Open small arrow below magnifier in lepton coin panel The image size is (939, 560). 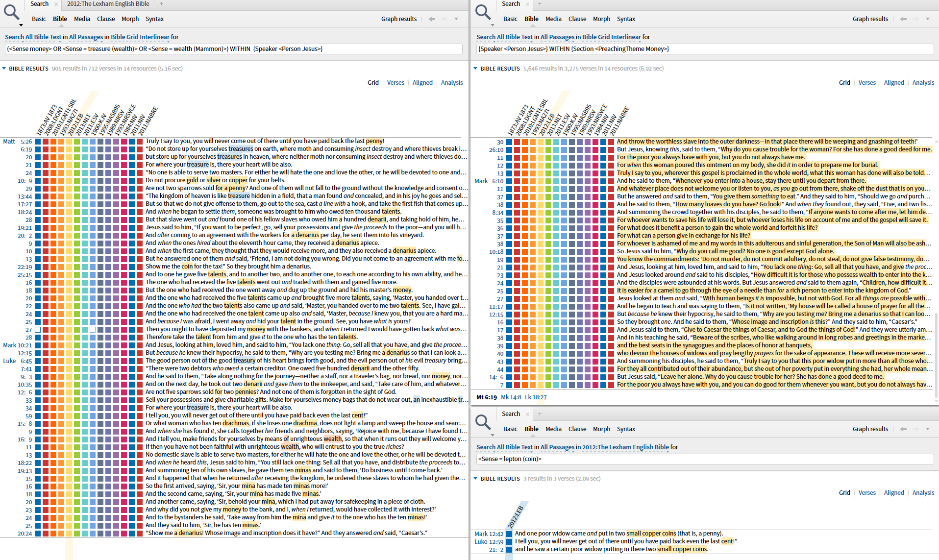493,435
